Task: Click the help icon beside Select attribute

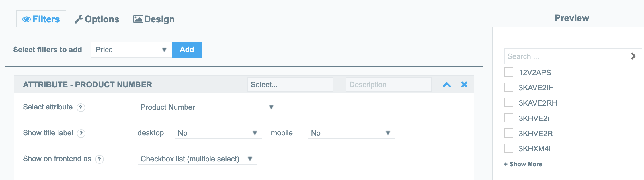Action: pyautogui.click(x=81, y=108)
